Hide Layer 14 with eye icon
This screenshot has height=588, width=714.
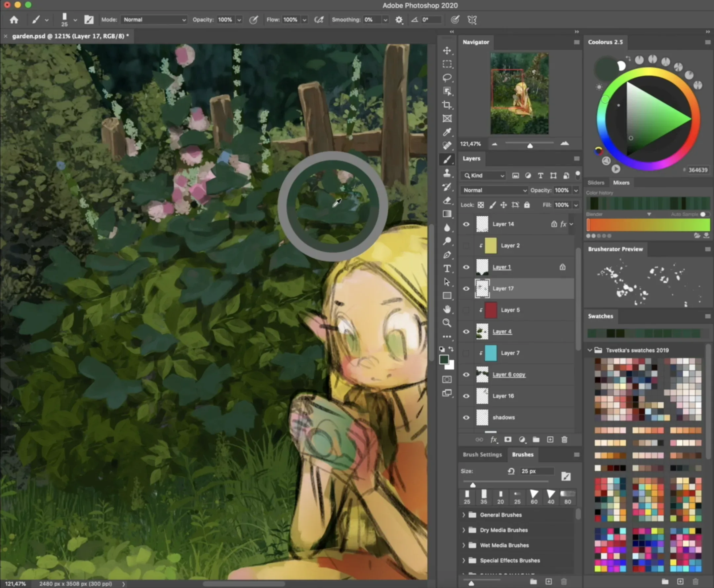[x=466, y=224]
